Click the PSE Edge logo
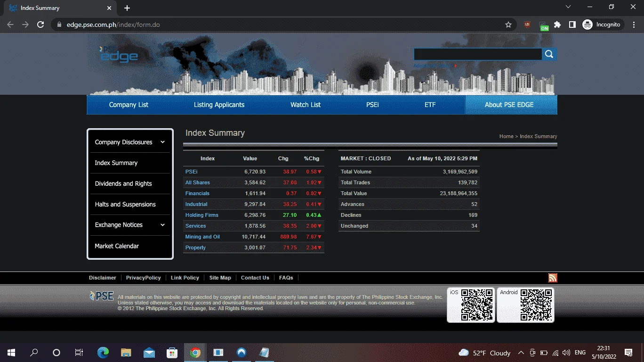Viewport: 644px width, 362px height. (119, 54)
